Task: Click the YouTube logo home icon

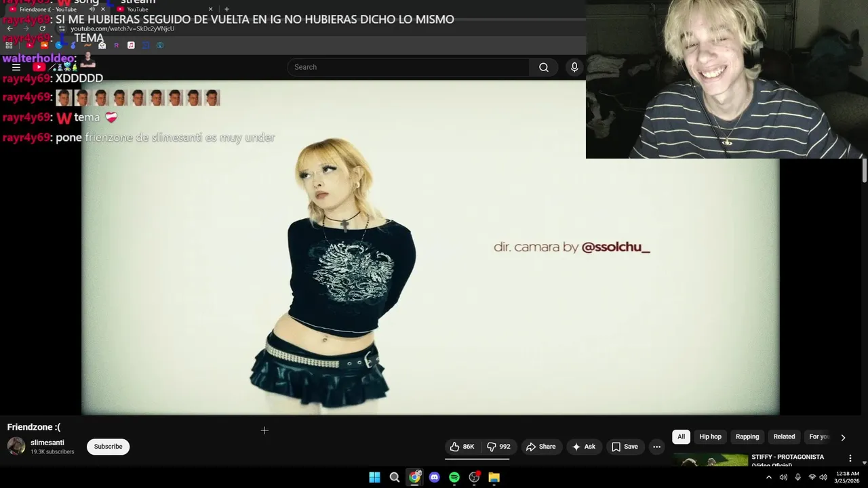Action: (x=39, y=67)
